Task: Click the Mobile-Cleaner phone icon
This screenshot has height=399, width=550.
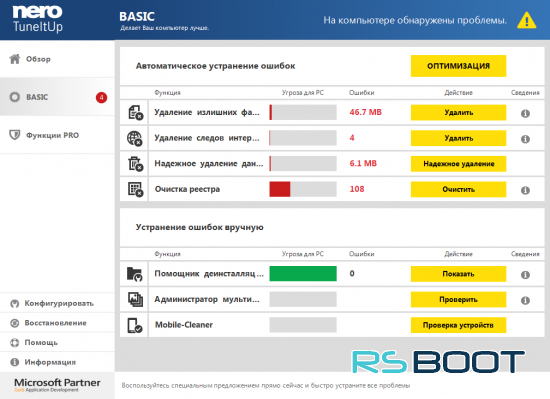Action: point(135,325)
